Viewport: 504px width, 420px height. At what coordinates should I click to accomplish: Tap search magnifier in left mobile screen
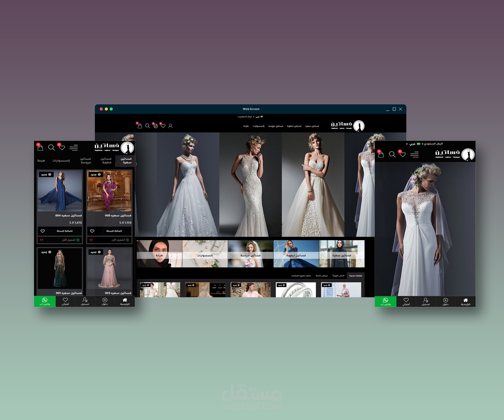click(x=52, y=148)
